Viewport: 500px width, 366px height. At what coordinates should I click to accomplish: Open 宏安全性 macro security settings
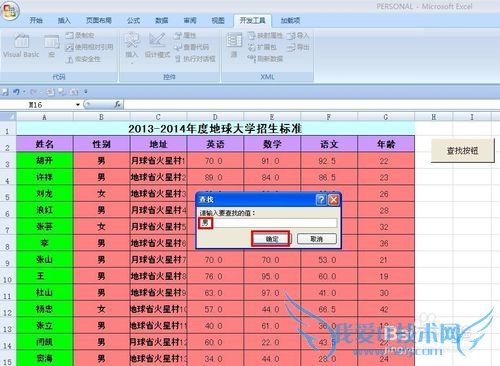tap(83, 59)
